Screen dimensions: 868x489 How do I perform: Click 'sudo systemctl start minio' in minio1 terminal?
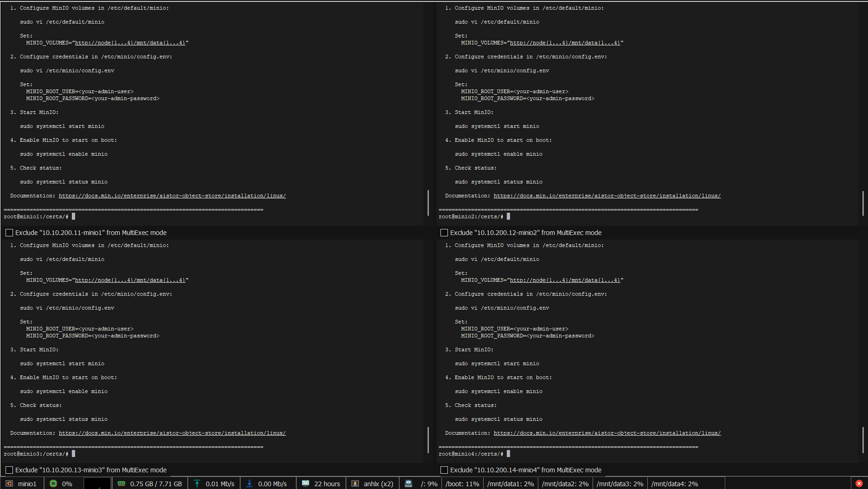(x=62, y=126)
